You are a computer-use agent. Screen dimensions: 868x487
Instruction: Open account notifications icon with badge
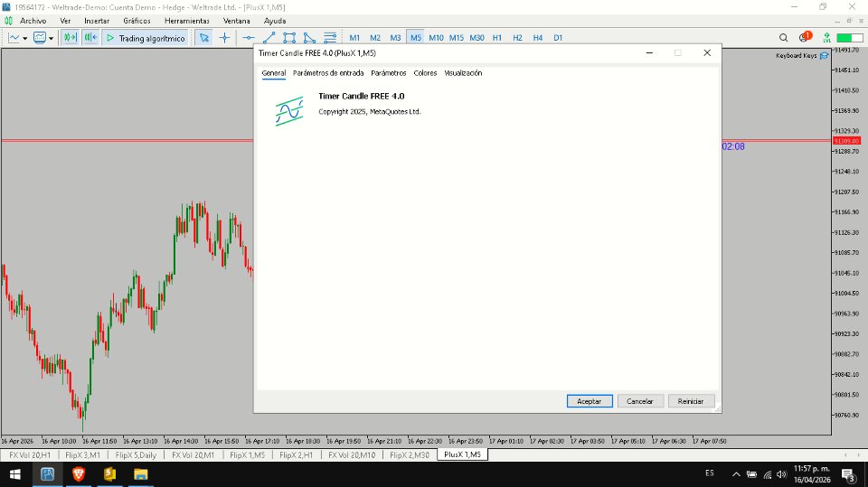pos(805,37)
